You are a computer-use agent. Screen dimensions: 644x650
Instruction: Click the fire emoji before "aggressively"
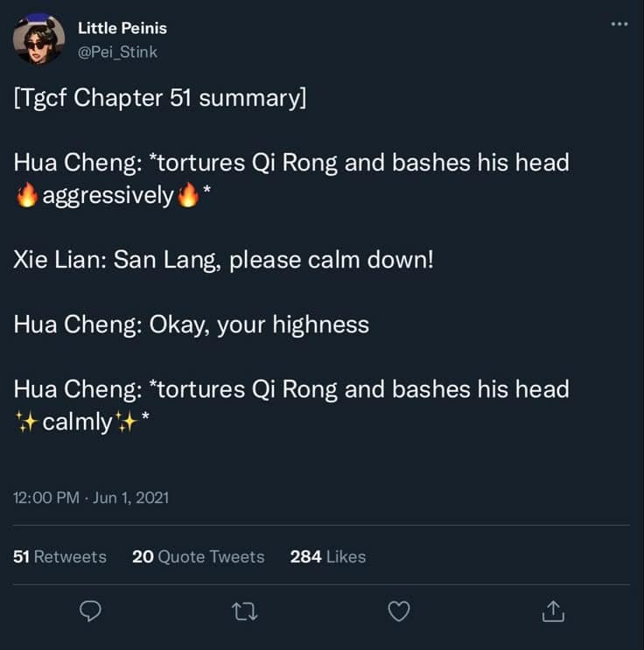(x=26, y=195)
